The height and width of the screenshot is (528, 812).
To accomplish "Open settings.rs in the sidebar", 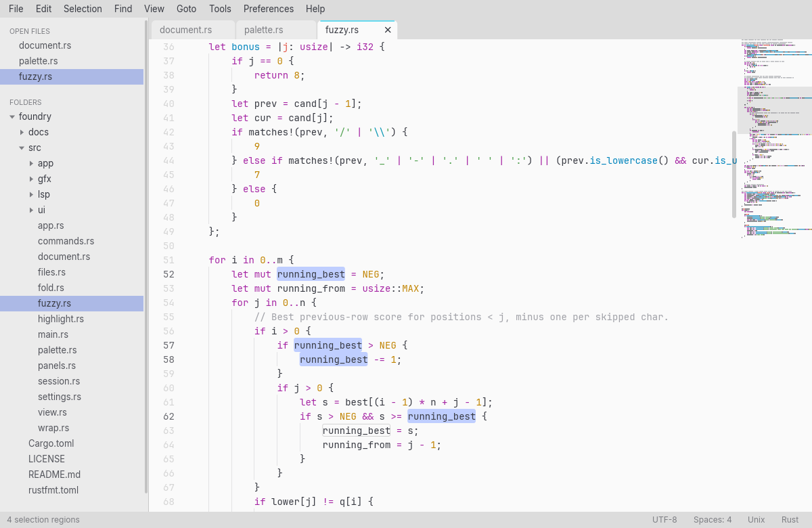I will pyautogui.click(x=72, y=397).
